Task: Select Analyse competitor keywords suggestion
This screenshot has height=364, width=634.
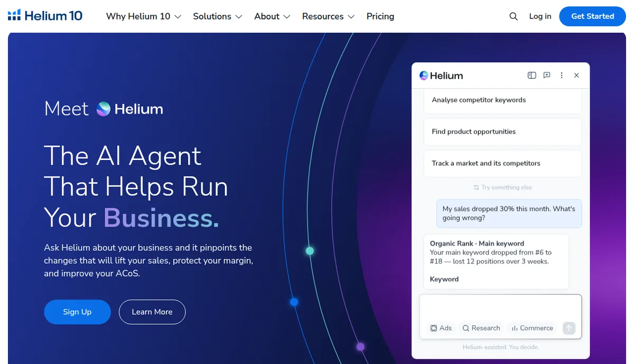Action: tap(502, 100)
